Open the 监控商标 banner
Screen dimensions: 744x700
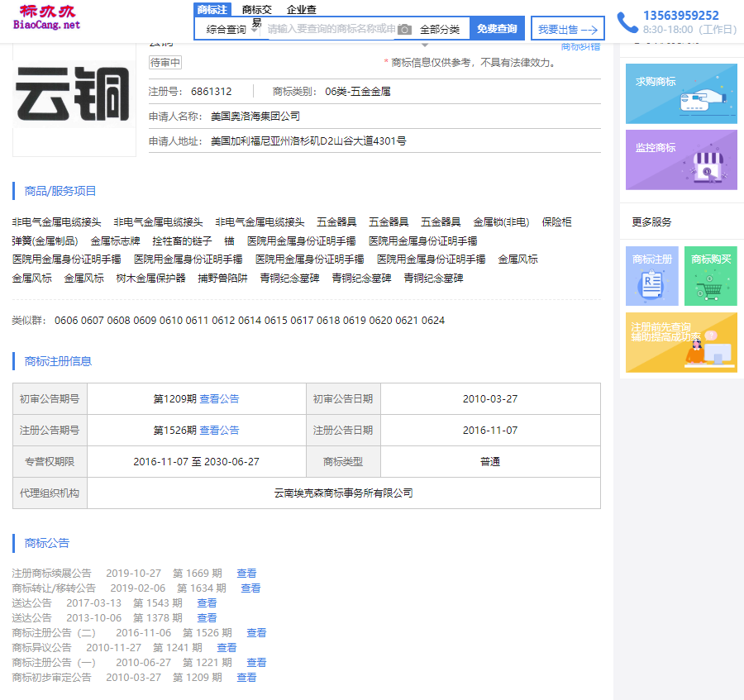click(681, 160)
